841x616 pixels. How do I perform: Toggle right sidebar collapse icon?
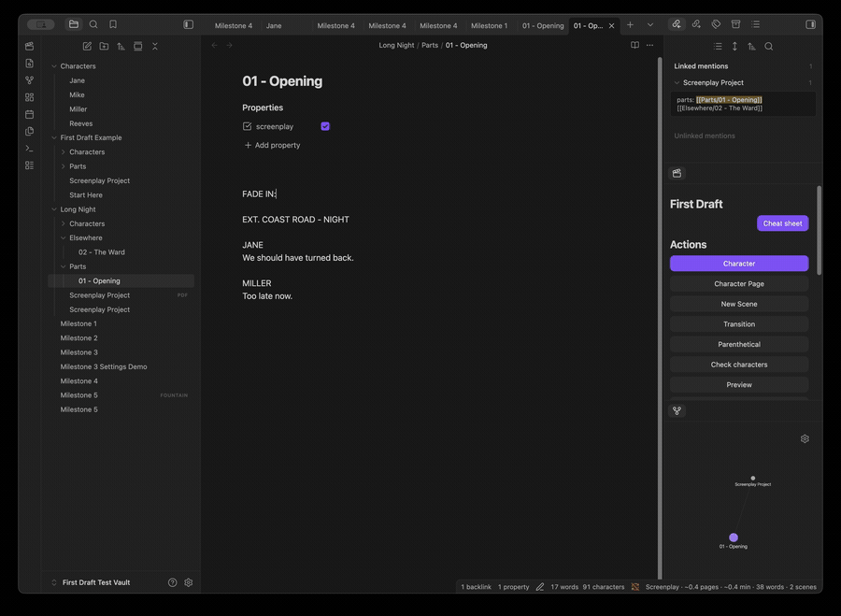[x=810, y=24]
